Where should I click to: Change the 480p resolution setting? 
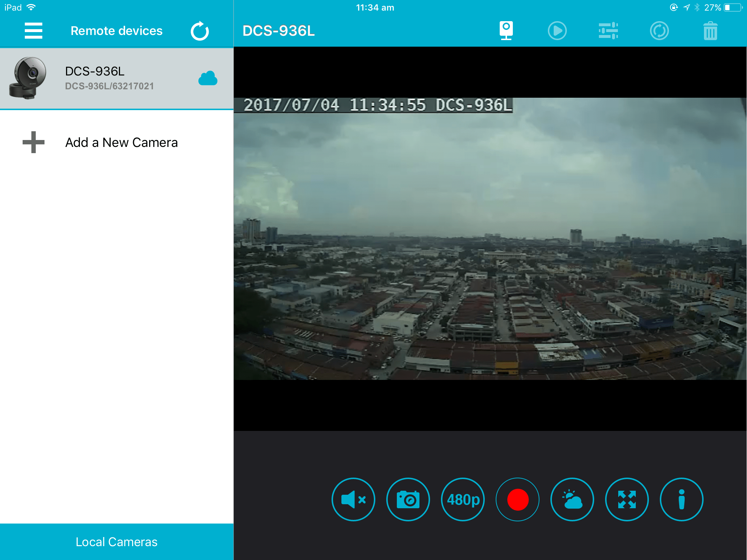(463, 499)
